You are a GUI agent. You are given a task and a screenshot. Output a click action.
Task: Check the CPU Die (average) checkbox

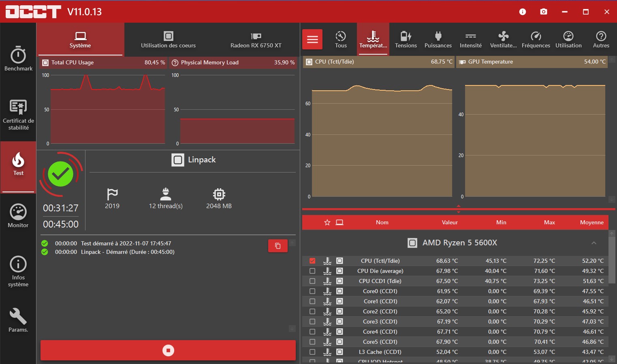[312, 271]
